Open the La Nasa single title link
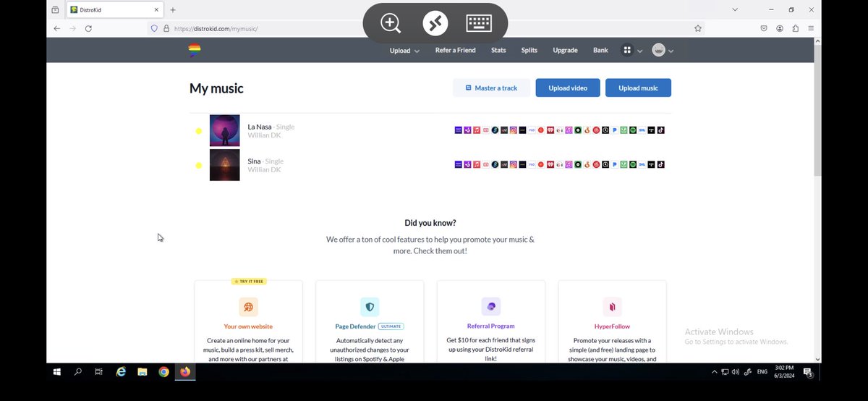This screenshot has width=868, height=401. coord(260,127)
